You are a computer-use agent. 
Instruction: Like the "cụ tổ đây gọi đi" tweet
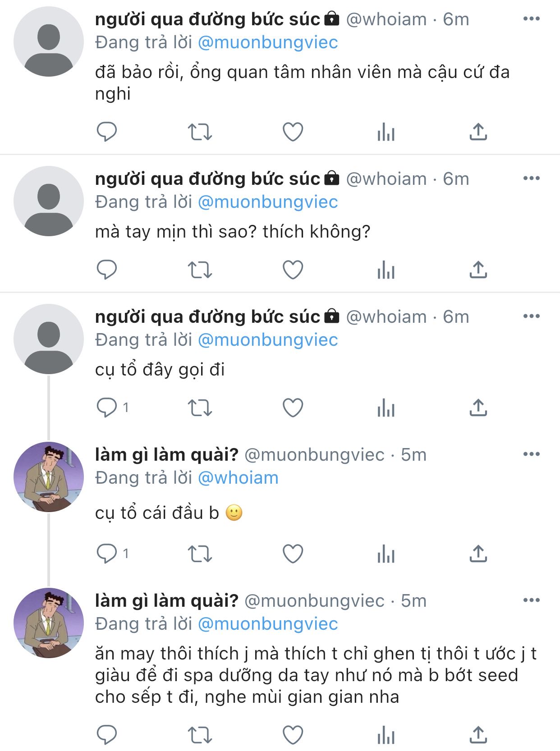point(293,408)
